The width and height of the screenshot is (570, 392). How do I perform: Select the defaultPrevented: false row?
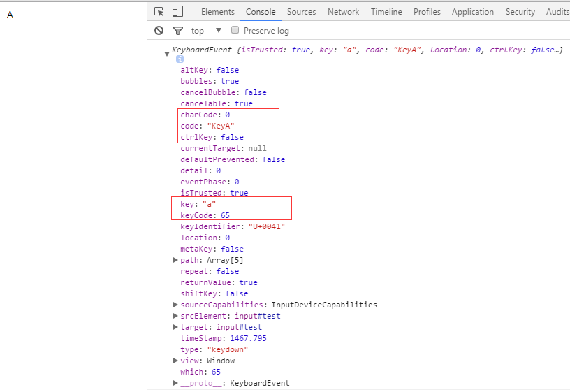pyautogui.click(x=233, y=159)
